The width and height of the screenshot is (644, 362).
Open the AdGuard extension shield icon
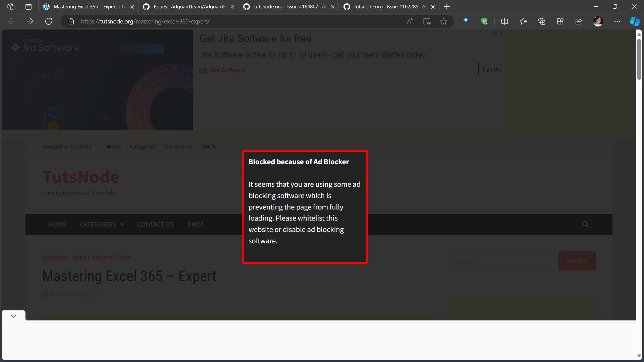click(x=484, y=21)
